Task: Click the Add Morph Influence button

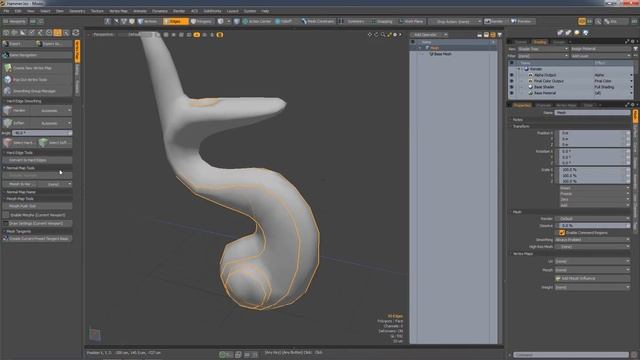Action: 592,278
